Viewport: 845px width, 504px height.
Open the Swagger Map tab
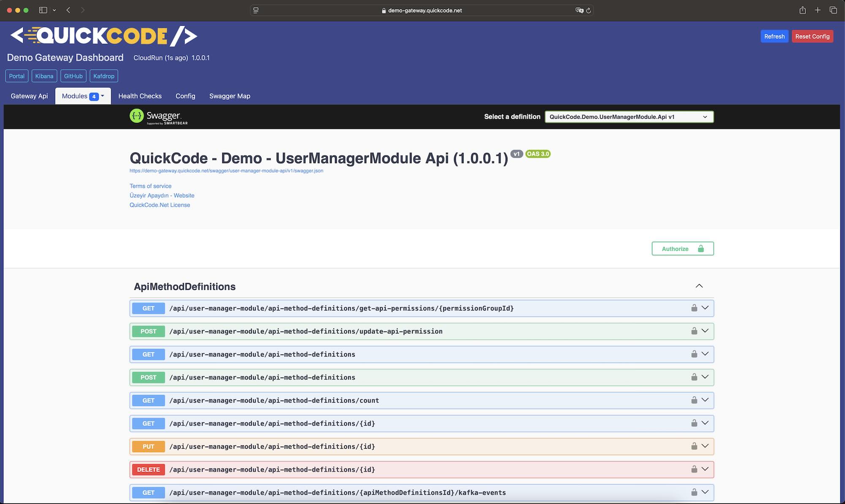coord(230,96)
